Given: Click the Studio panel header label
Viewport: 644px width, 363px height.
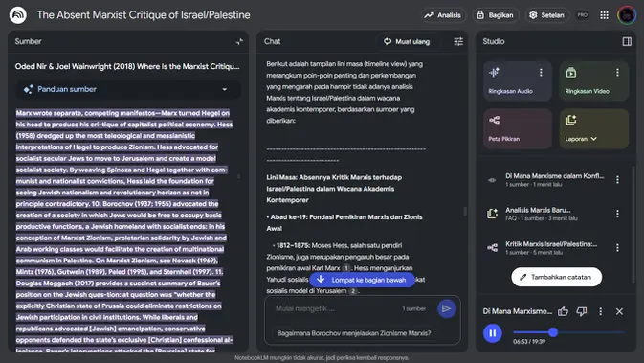Looking at the screenshot, I should click(x=493, y=41).
